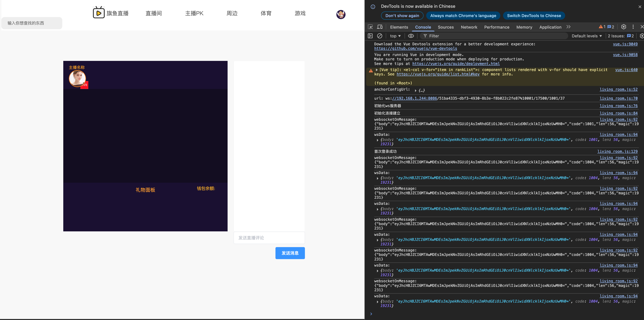Switch to the Sources tab
Image resolution: width=644 pixels, height=320 pixels.
pos(446,27)
